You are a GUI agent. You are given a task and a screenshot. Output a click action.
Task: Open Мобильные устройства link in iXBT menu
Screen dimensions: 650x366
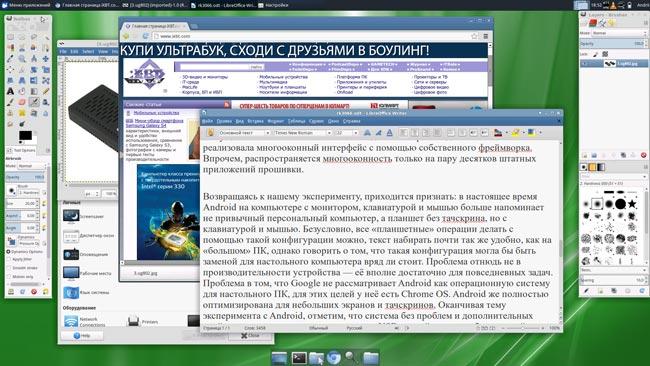pyautogui.click(x=283, y=77)
